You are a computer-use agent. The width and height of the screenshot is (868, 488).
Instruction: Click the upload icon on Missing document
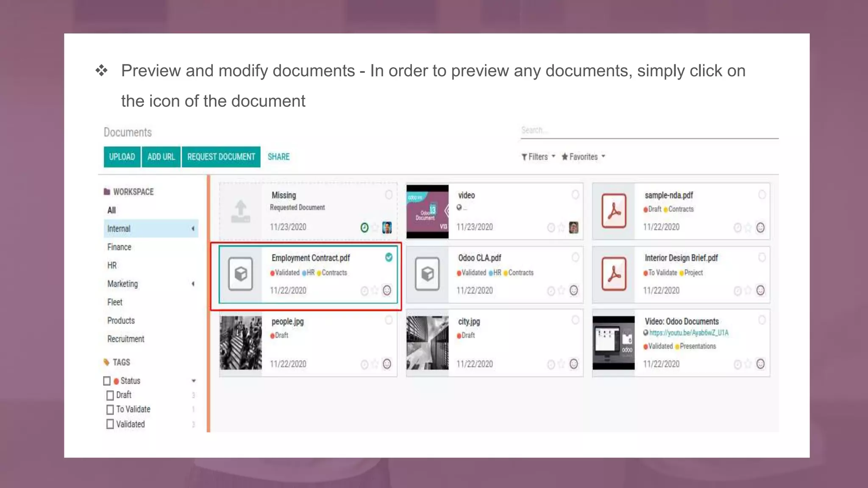click(x=240, y=211)
